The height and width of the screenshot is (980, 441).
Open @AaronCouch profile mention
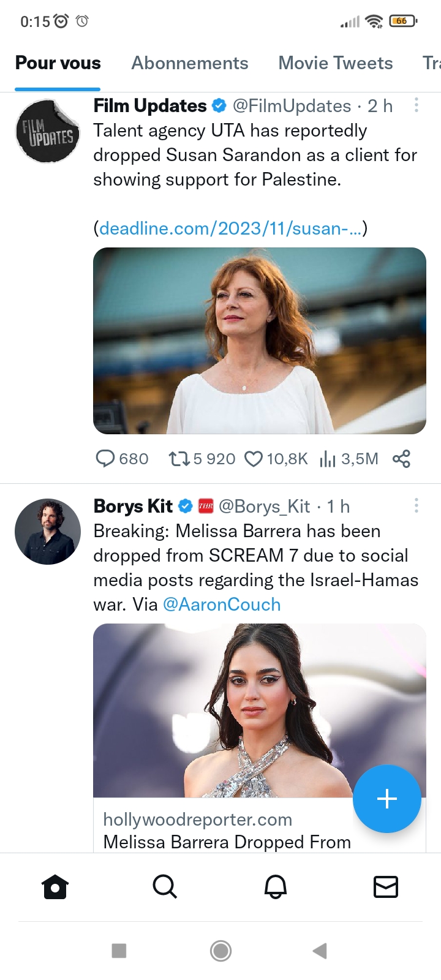222,605
